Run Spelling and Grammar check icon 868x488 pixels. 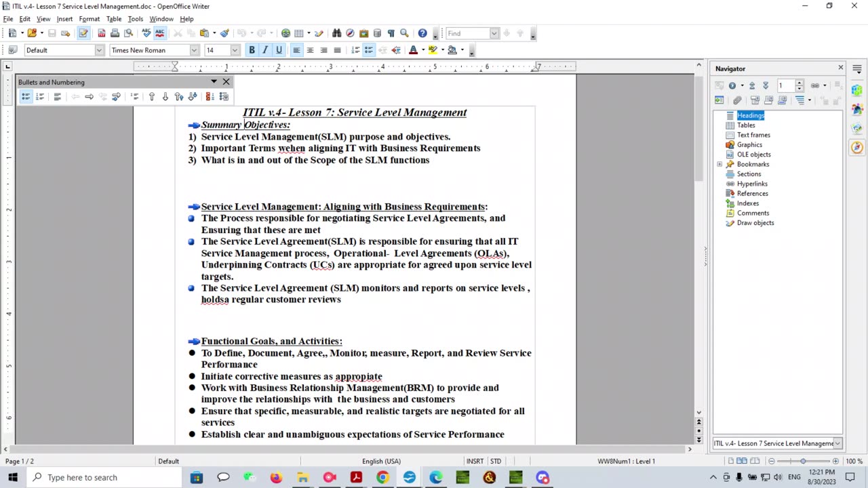point(146,33)
